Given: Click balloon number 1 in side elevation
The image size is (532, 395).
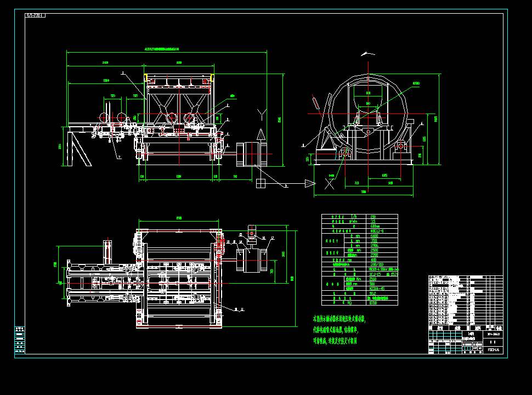Looking at the screenshot, I should 123,72.
